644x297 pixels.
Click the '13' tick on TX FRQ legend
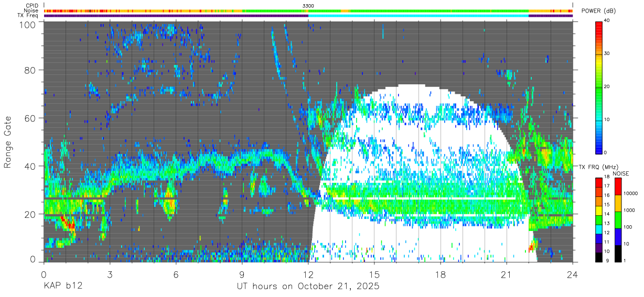[607, 223]
